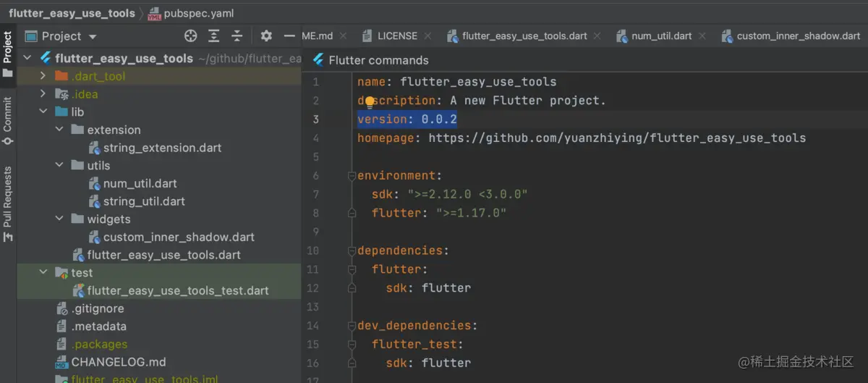Viewport: 868px width, 383px height.
Task: Click flutter_easy_use_tools breadcrumb in title bar
Action: (x=72, y=13)
